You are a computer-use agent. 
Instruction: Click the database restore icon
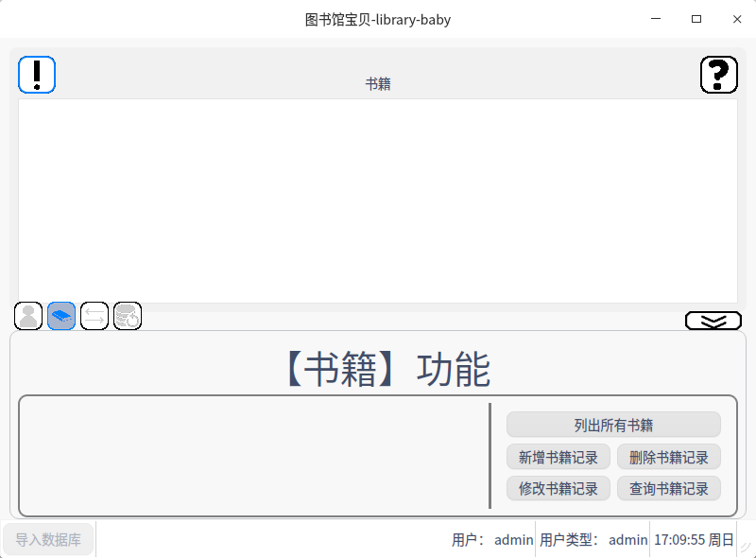[x=128, y=316]
